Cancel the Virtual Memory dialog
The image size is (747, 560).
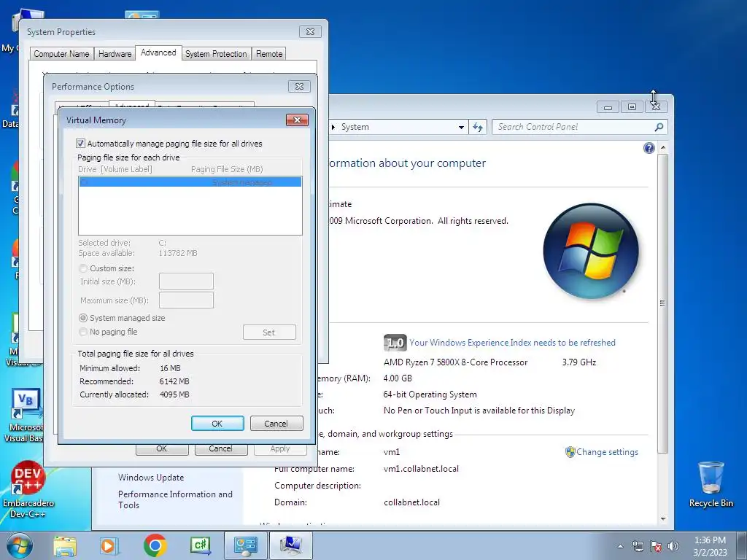pyautogui.click(x=276, y=424)
